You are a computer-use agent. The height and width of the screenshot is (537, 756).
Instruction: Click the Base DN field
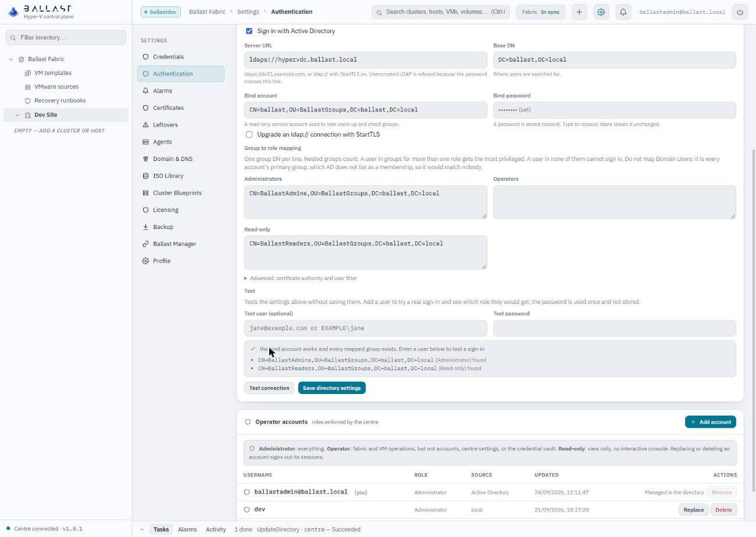(615, 60)
